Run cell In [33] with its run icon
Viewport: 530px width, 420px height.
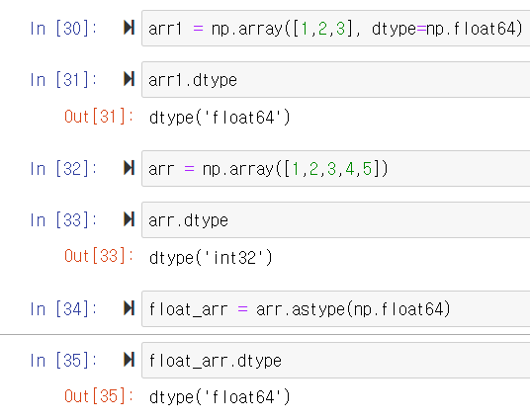tap(130, 219)
